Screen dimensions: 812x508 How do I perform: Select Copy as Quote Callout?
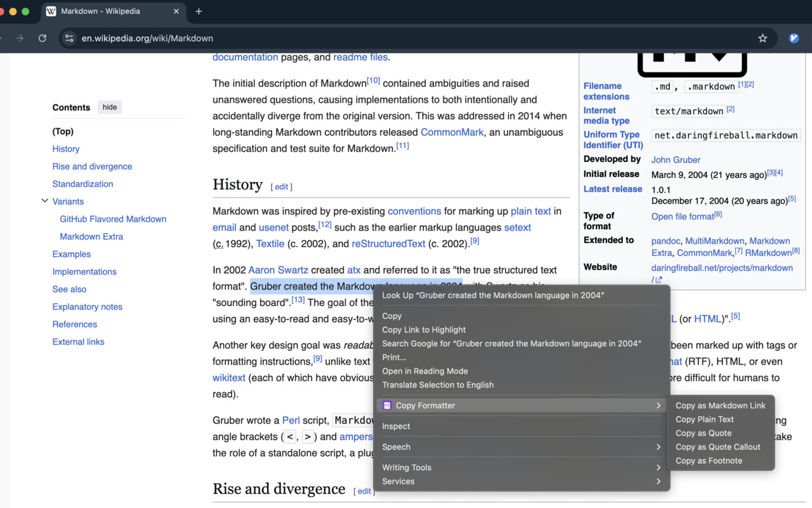(x=721, y=447)
